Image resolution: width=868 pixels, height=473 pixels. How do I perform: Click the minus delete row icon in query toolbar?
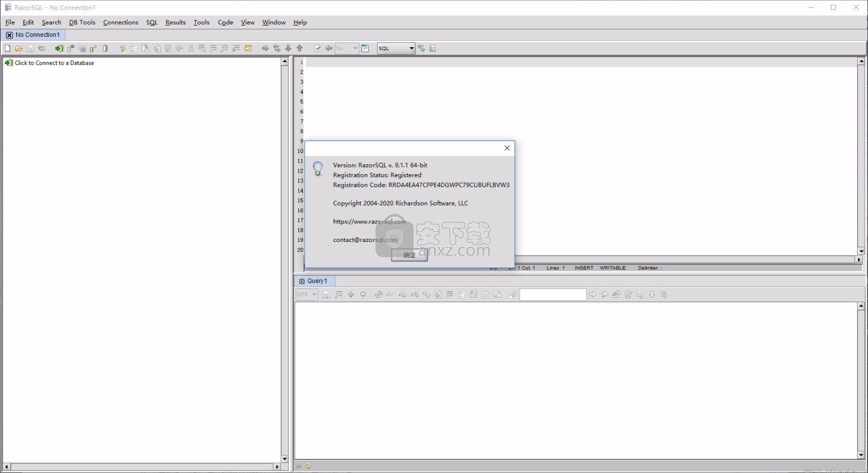(x=363, y=295)
